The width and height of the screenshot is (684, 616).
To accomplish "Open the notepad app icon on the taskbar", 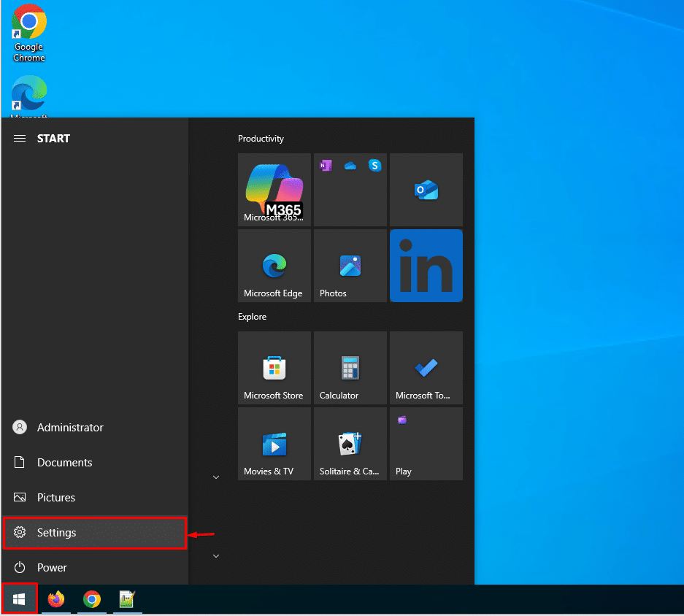I will click(127, 599).
